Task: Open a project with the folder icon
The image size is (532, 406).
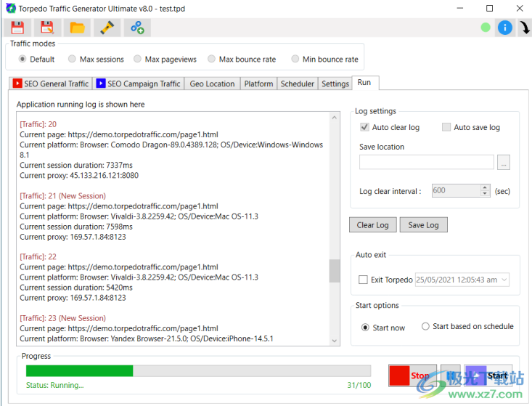Action: tap(77, 28)
